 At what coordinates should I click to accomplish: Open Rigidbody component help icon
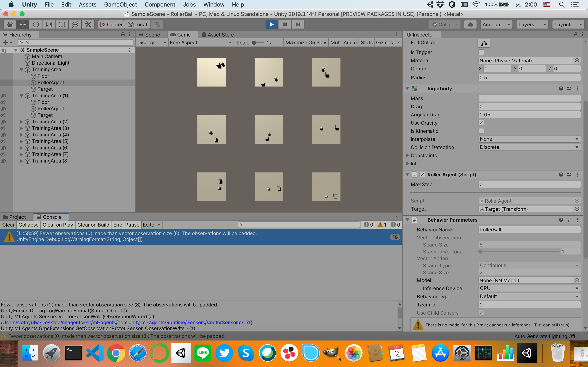click(x=561, y=89)
